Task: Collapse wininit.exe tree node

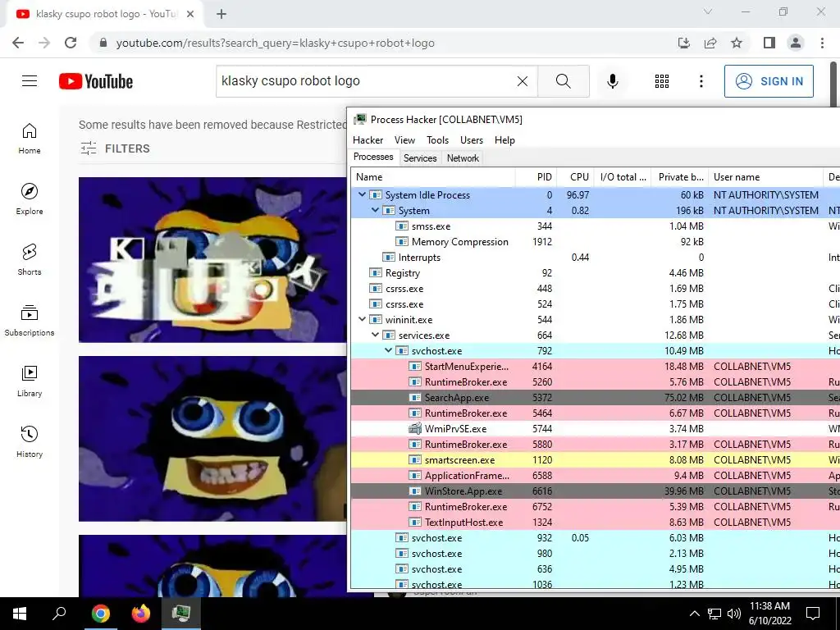Action: click(362, 319)
